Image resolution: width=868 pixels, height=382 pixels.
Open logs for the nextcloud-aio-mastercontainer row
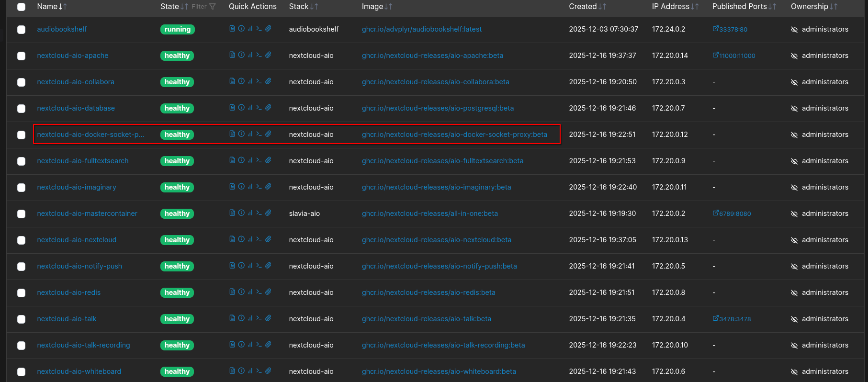232,213
